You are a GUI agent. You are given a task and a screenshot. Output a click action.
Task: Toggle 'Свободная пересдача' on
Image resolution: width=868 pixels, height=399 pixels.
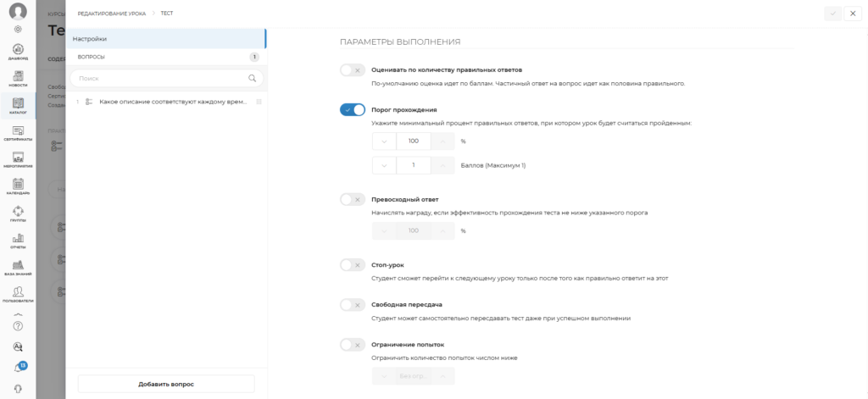(x=352, y=304)
